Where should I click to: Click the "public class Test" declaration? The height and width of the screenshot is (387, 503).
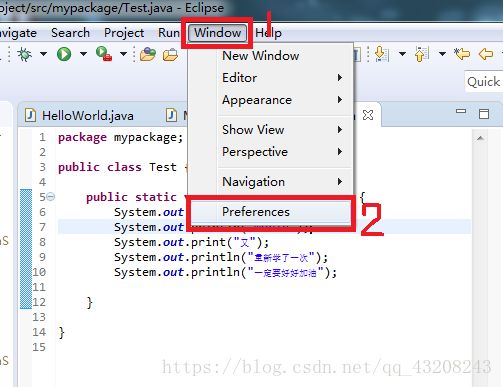coord(117,167)
